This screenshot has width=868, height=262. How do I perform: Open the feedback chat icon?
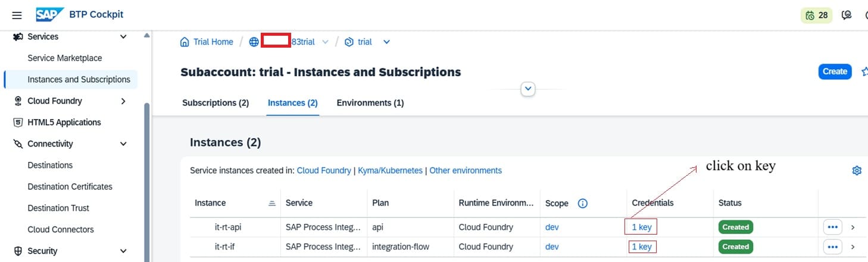(846, 15)
